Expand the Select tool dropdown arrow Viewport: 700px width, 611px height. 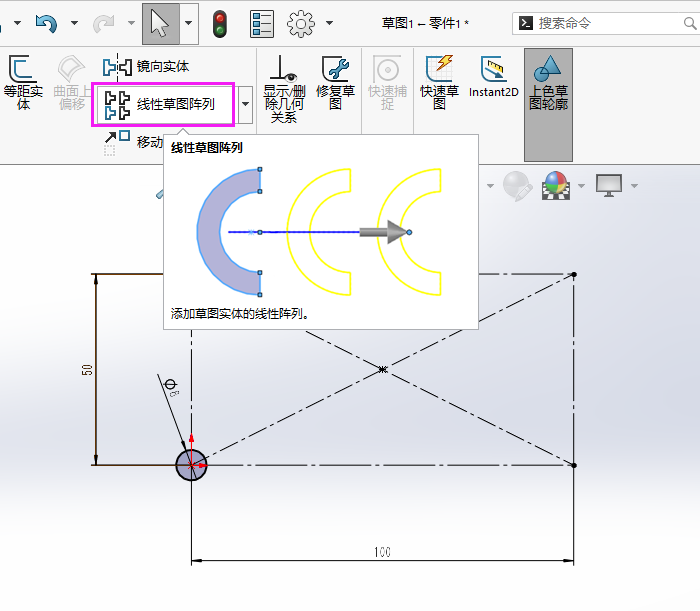click(190, 24)
